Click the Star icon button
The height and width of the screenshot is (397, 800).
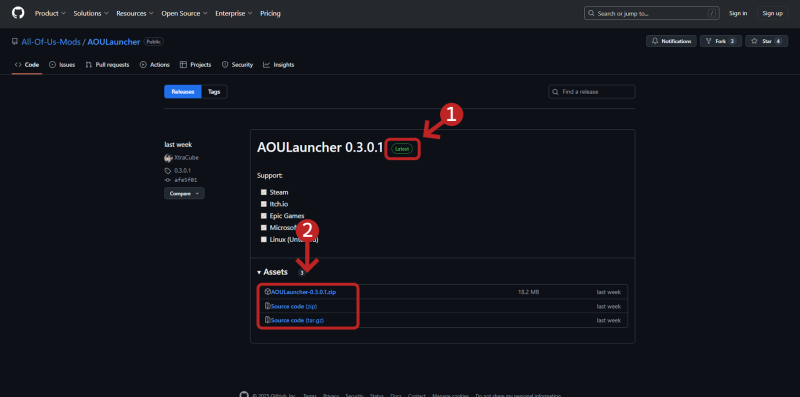tap(755, 41)
